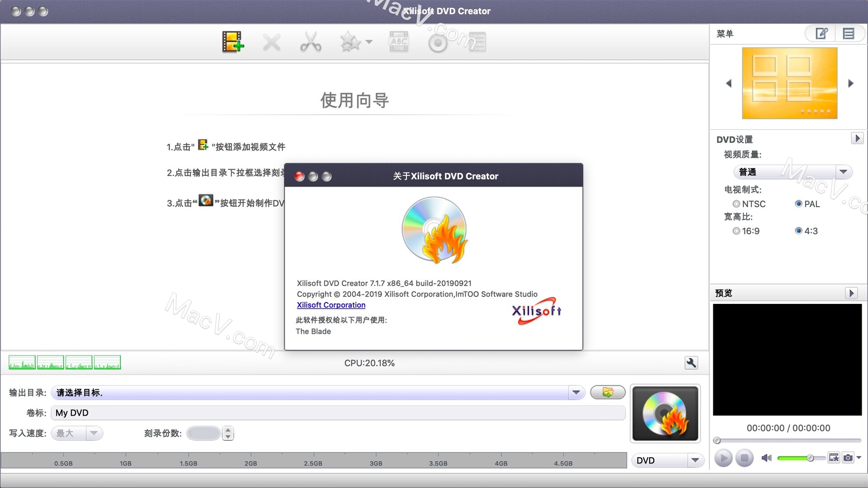The width and height of the screenshot is (868, 488).
Task: Click the black preview video area
Action: pyautogui.click(x=787, y=360)
